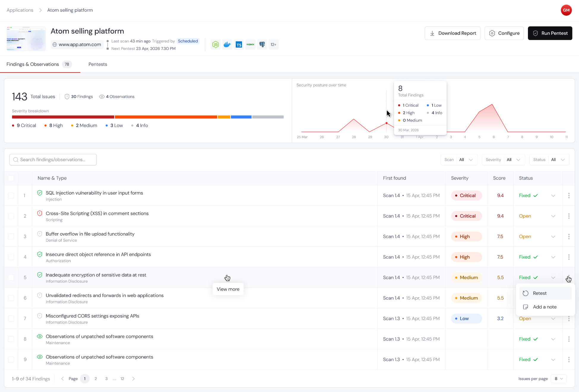Choose Add a note from the context menu

point(545,307)
